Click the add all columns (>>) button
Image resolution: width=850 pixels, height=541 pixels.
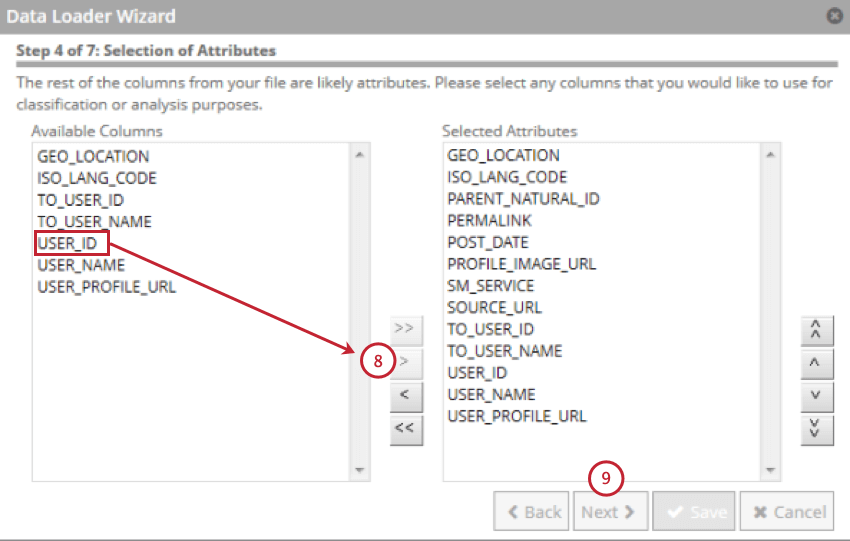click(404, 328)
